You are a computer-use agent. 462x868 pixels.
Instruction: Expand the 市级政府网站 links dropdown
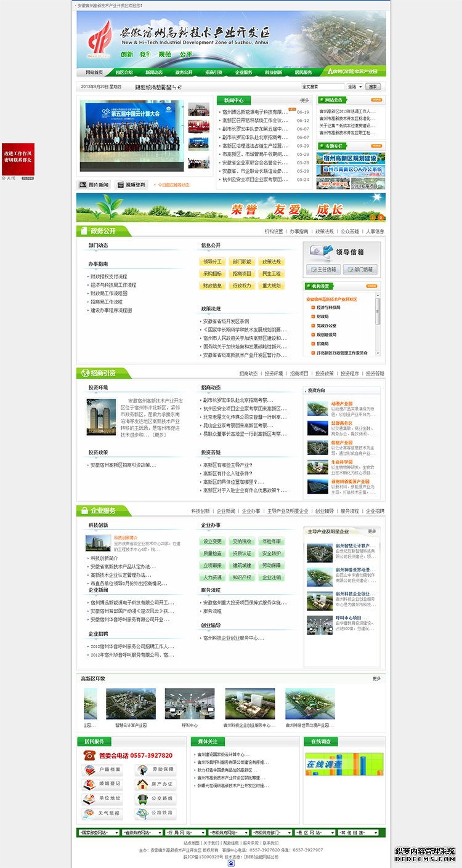[x=228, y=832]
